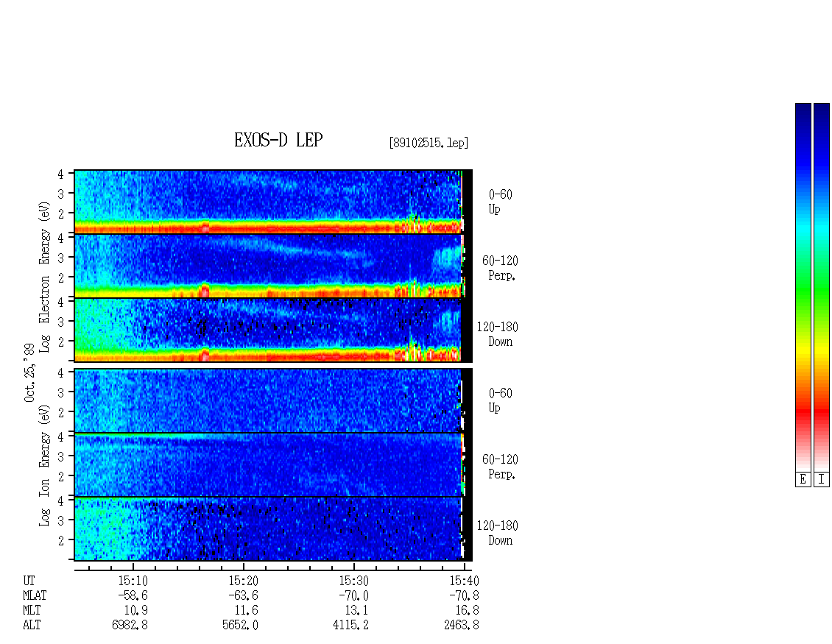Click the ion panel's 60-120 Perp. label
832x644 pixels.
[500, 467]
